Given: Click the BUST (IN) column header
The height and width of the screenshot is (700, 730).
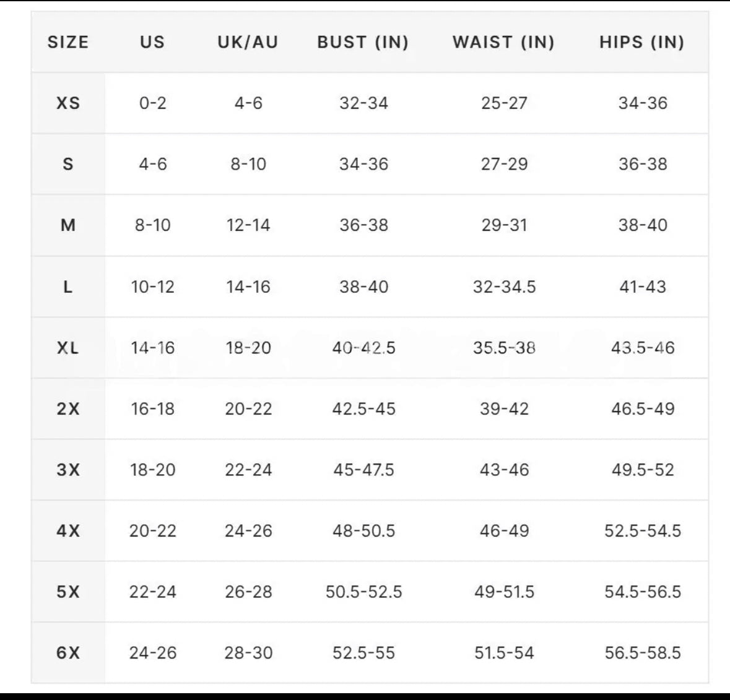Looking at the screenshot, I should pyautogui.click(x=363, y=42).
